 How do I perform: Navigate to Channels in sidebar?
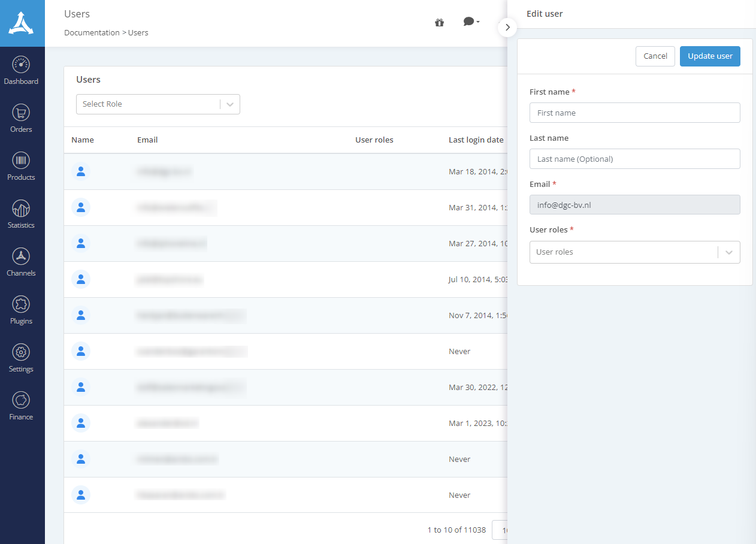tap(21, 256)
